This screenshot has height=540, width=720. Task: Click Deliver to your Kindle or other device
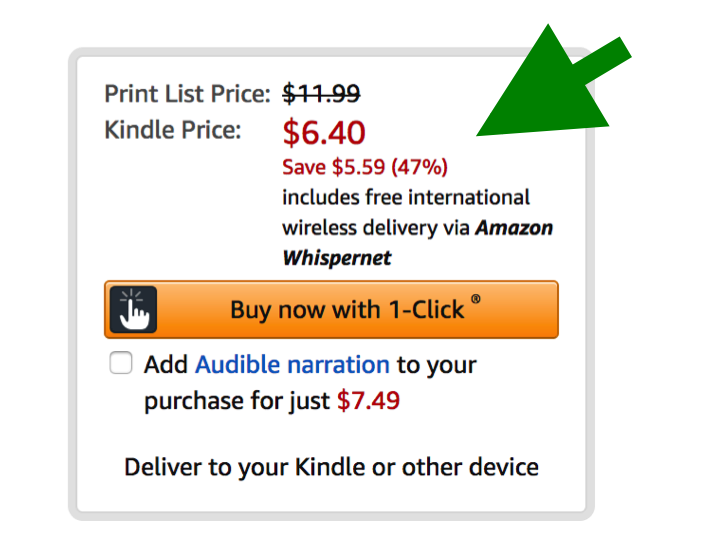point(331,467)
